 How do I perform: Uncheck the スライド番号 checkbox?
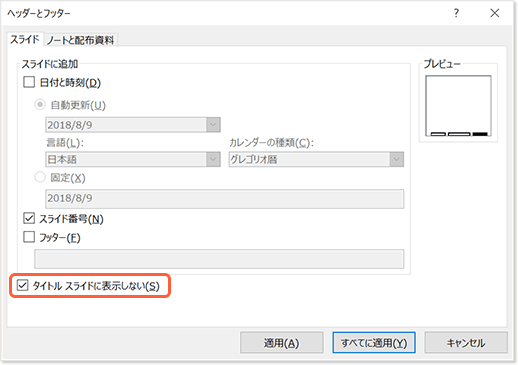point(29,218)
